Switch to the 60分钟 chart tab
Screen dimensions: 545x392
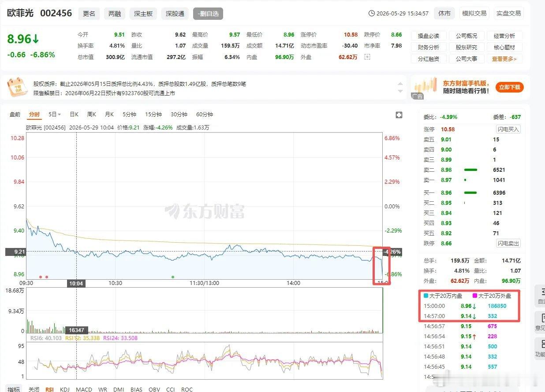tap(205, 115)
